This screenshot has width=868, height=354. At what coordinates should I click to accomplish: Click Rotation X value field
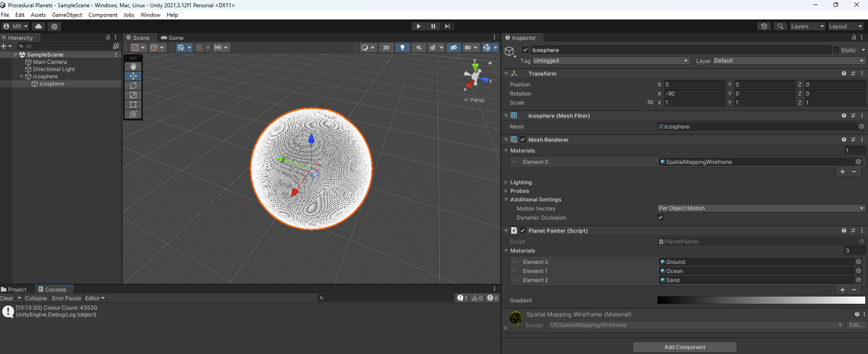pos(694,94)
